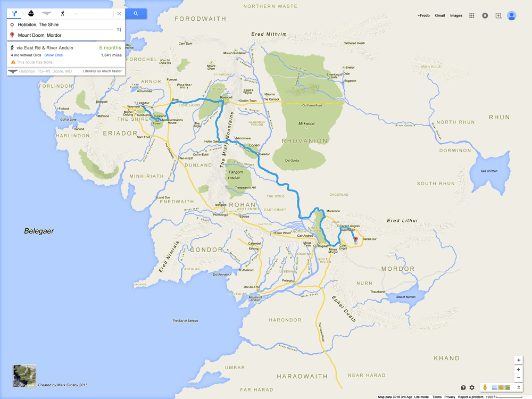Open the Gmail link in the top bar

440,15
